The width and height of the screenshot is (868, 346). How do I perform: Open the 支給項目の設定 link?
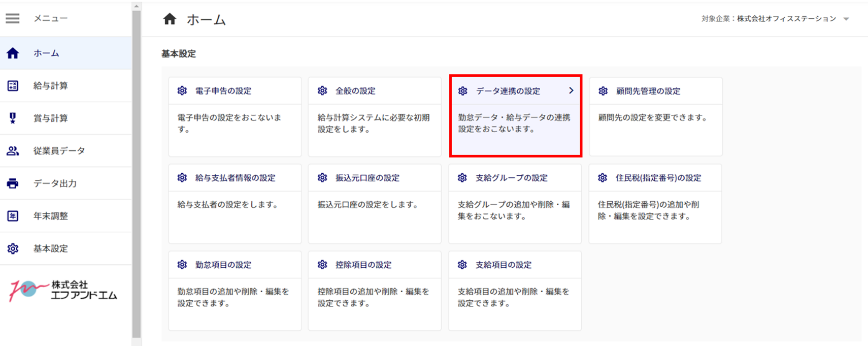click(504, 265)
